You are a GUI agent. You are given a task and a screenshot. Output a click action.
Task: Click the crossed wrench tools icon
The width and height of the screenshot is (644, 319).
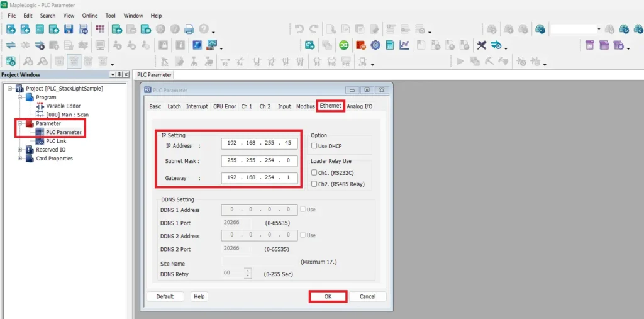[482, 45]
